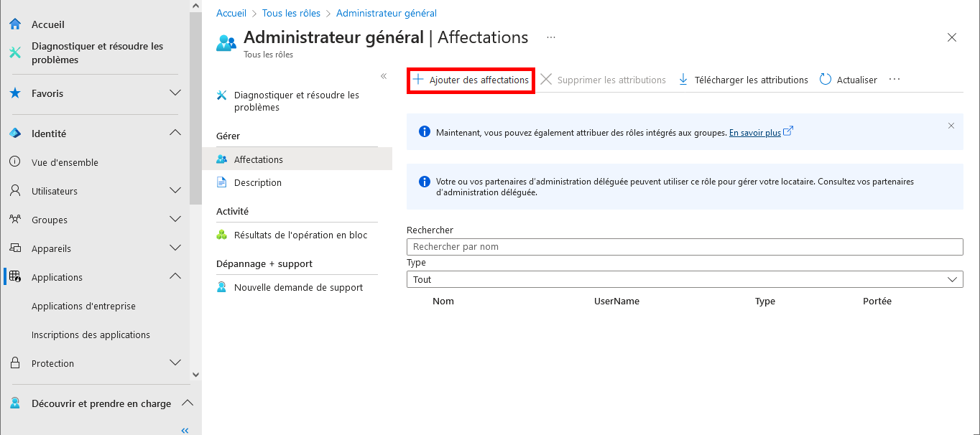Open Résultats de l'opération en bloc
This screenshot has height=435, width=980.
pyautogui.click(x=302, y=235)
